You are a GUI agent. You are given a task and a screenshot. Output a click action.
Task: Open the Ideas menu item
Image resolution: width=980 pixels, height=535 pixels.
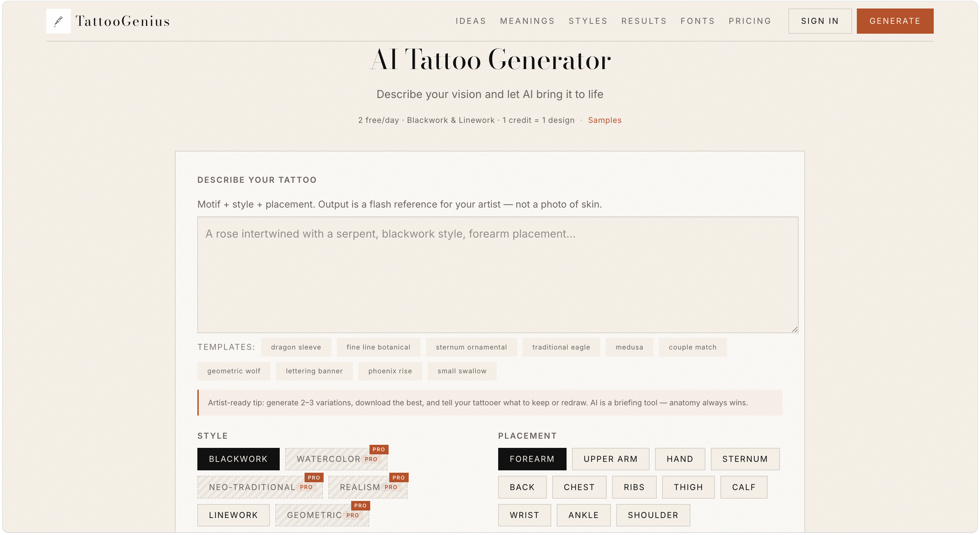tap(471, 21)
